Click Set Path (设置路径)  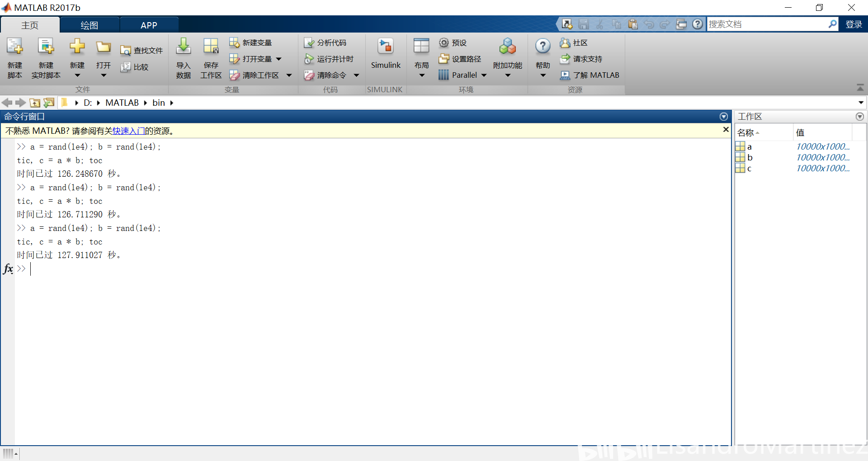point(460,59)
